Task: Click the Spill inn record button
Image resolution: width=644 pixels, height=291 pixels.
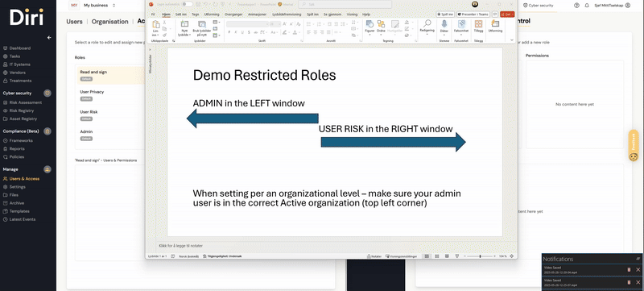Action: pos(445,14)
